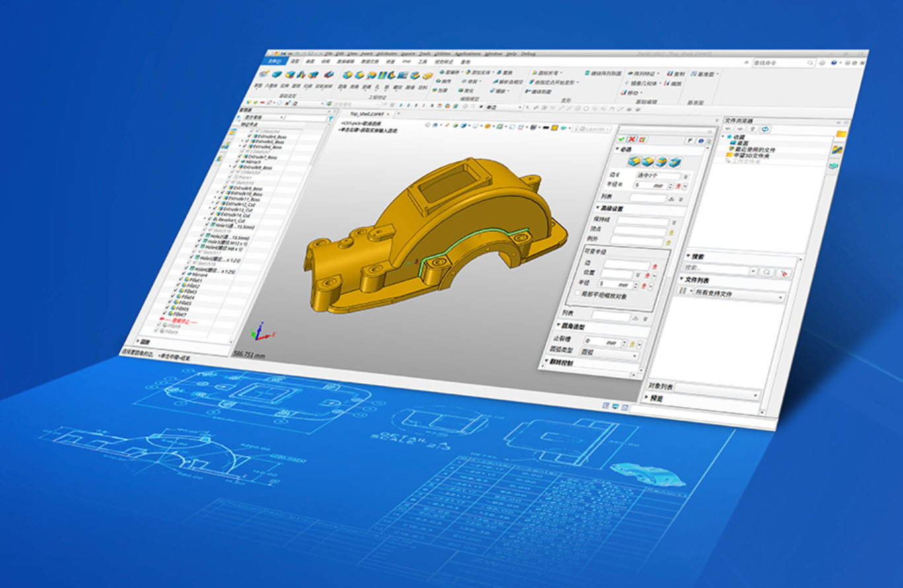This screenshot has width=903, height=588.
Task: Click the search magnifier icon in file browser
Action: point(767,272)
